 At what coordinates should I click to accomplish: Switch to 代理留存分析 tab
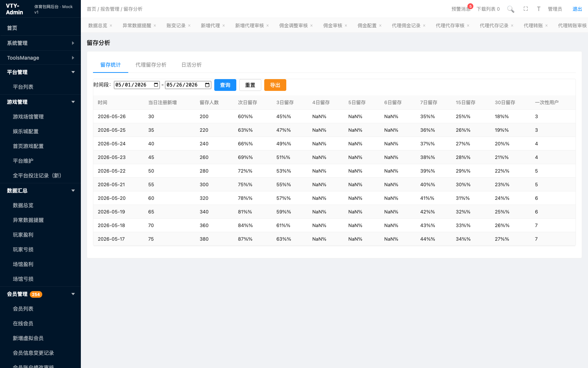(151, 65)
